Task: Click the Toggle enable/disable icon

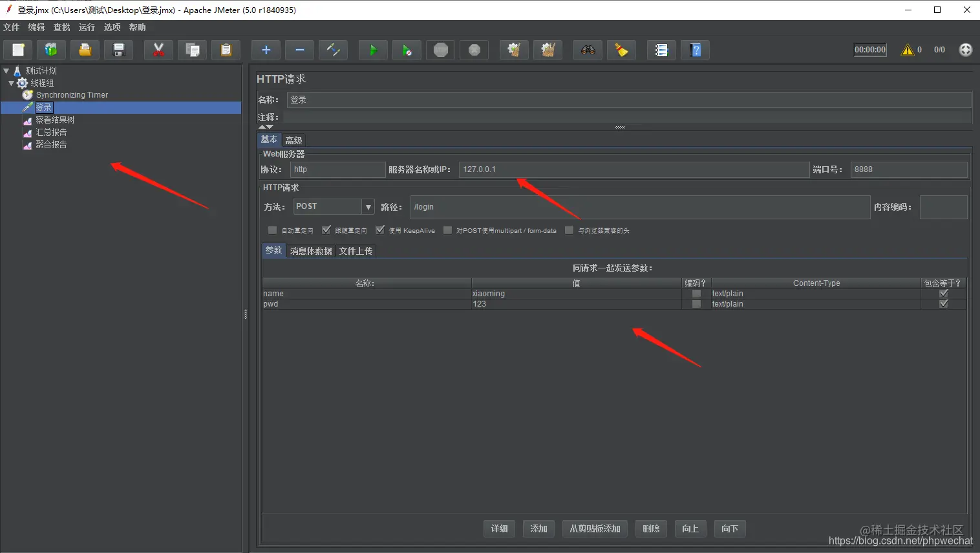Action: 333,50
